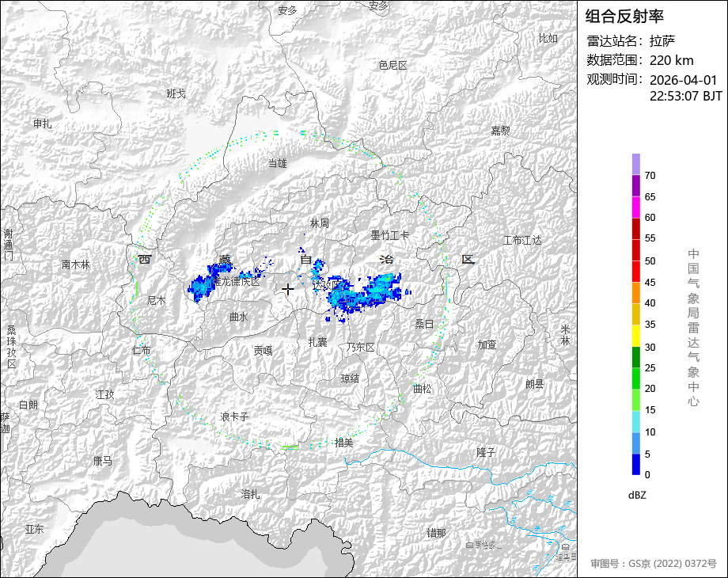
Task: Click the 堆龙德庆区 map label
Action: 237,282
